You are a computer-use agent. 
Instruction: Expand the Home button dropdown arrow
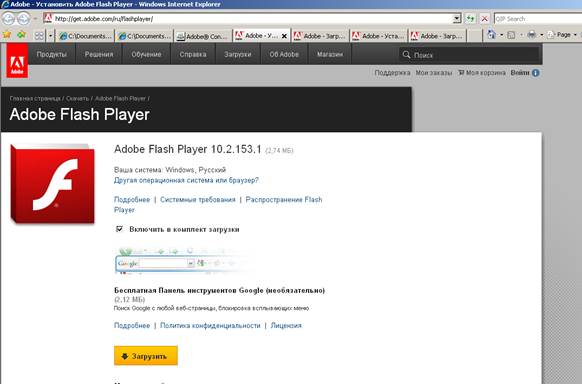(501, 35)
